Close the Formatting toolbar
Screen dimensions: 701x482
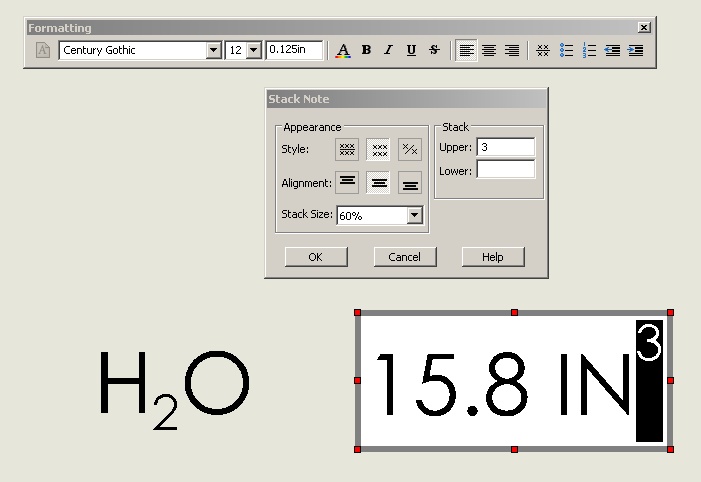pos(643,28)
